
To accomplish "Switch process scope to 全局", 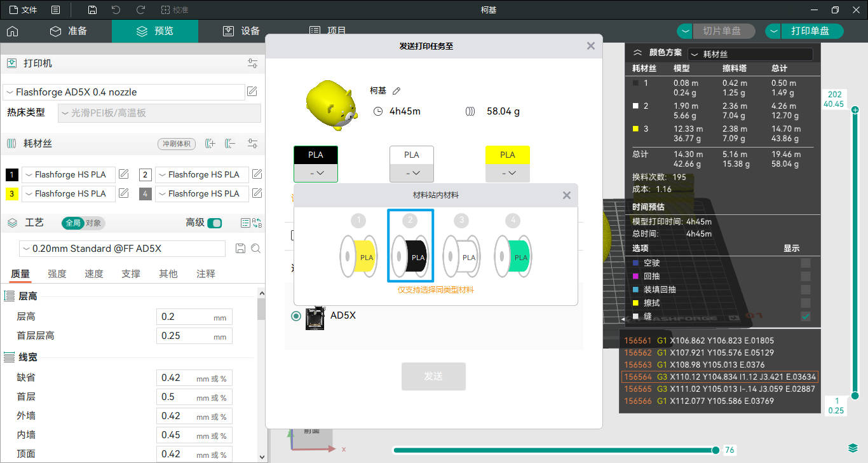I will 72,223.
